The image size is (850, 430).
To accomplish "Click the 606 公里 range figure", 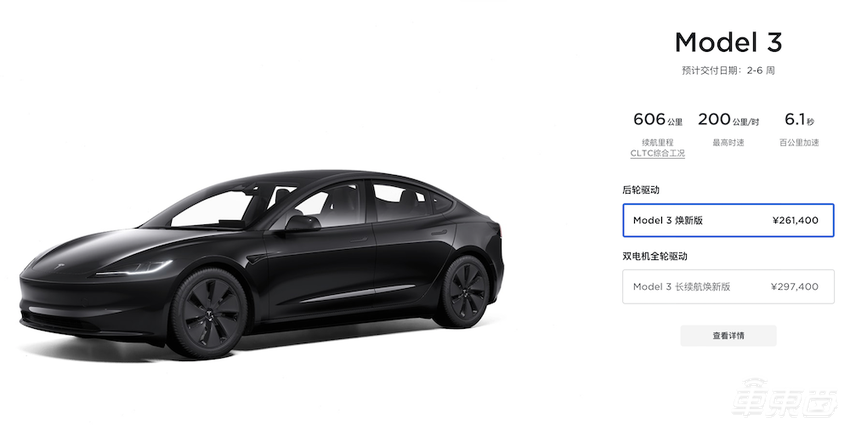I will [x=658, y=119].
